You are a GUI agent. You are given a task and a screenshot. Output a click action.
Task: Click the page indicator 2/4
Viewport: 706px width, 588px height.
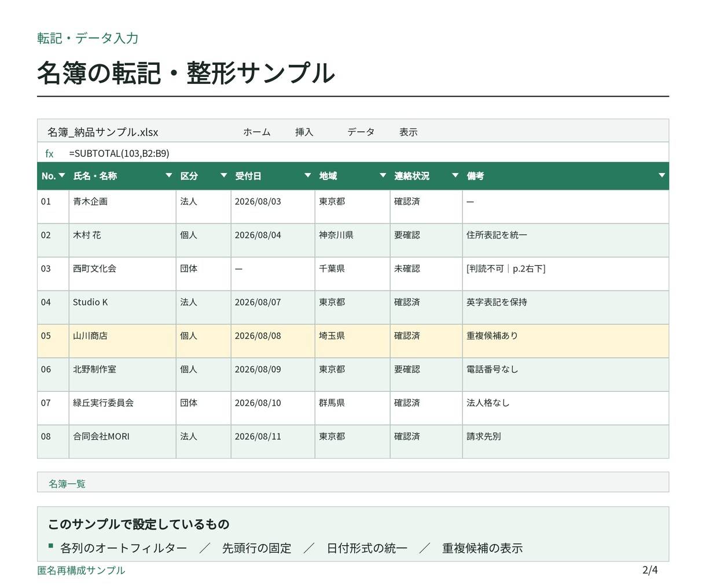[650, 570]
